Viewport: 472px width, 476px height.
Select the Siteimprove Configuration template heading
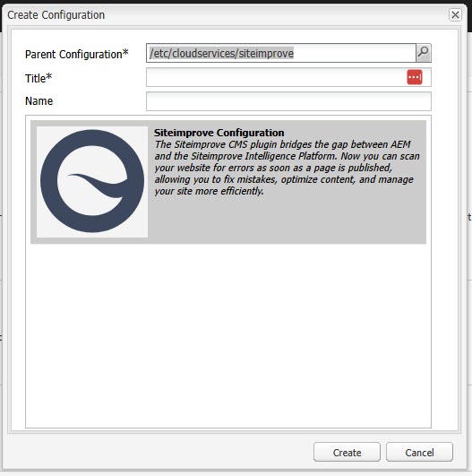[x=219, y=133]
